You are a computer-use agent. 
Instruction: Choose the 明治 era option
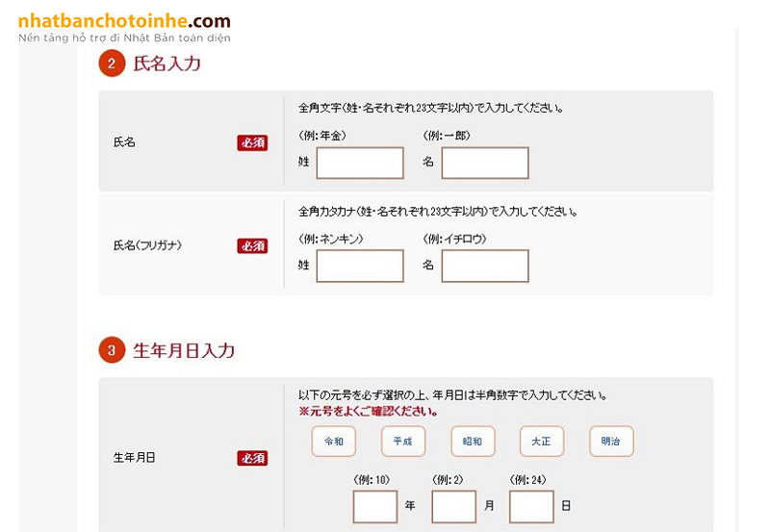[x=611, y=442]
